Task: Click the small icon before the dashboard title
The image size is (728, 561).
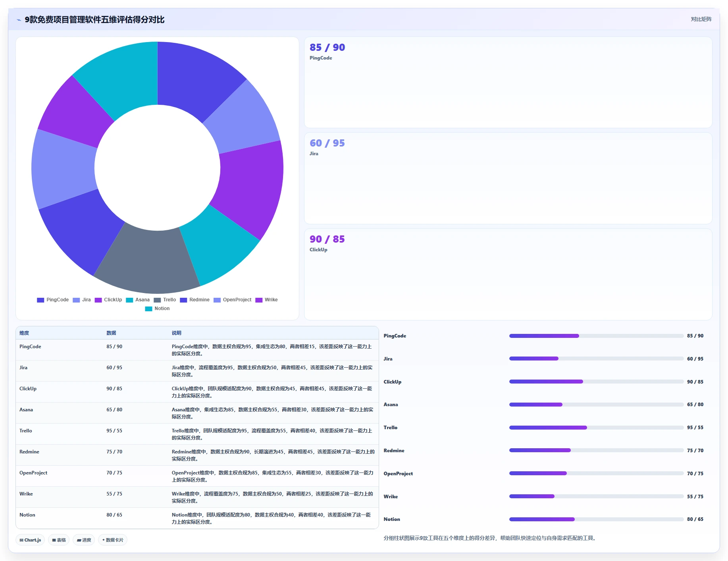Action: click(19, 20)
